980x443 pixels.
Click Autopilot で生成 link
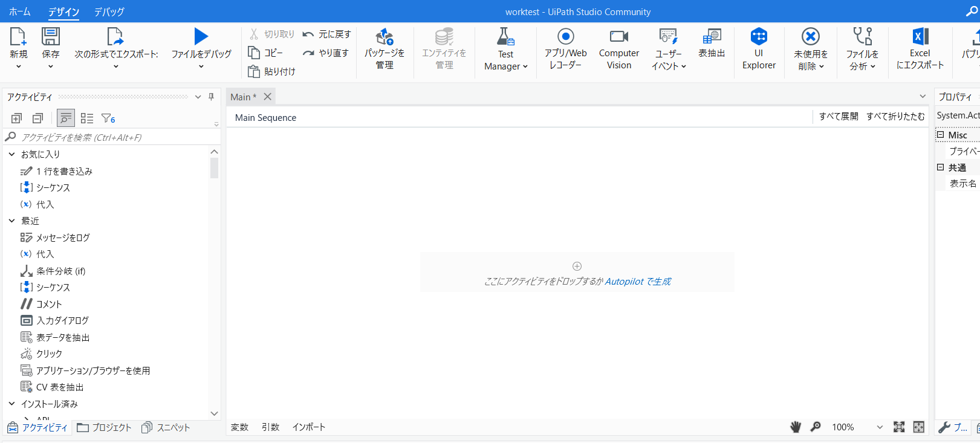[638, 281]
